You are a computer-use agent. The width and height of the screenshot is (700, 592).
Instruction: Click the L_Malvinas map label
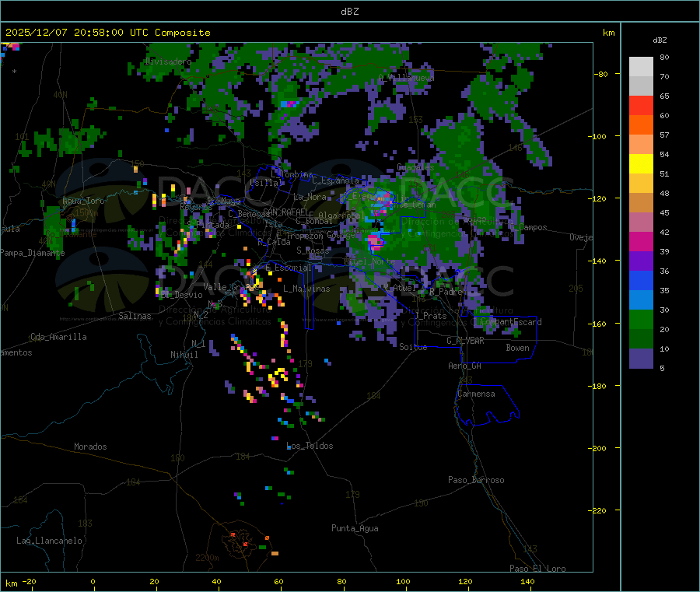306,289
